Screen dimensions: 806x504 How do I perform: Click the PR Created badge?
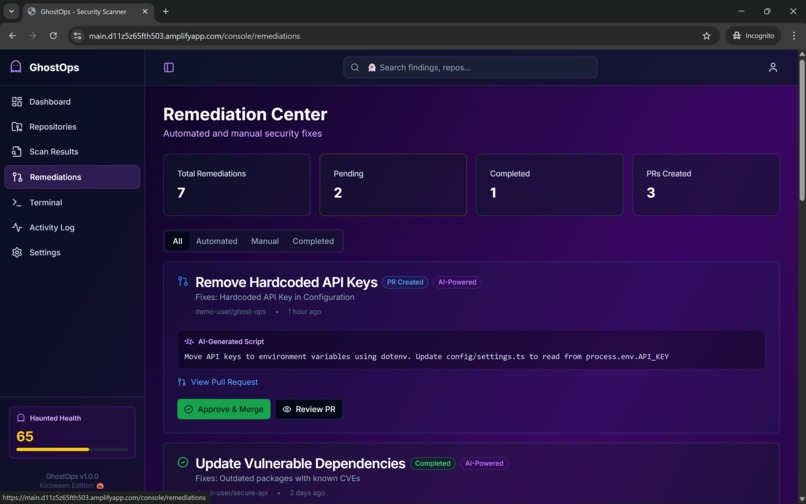coord(405,282)
